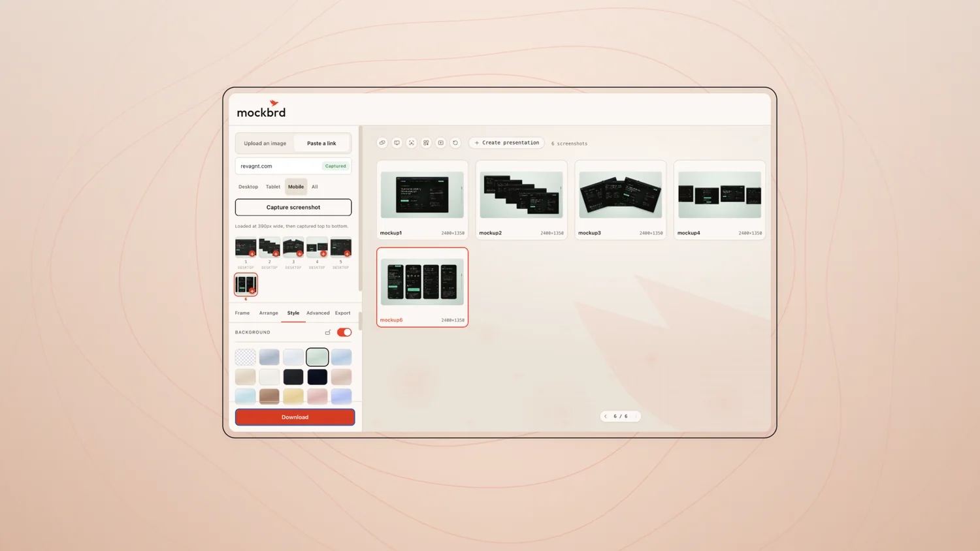Screen dimensions: 980x551
Task: Click the grid layout icon in toolbar
Action: [x=426, y=143]
